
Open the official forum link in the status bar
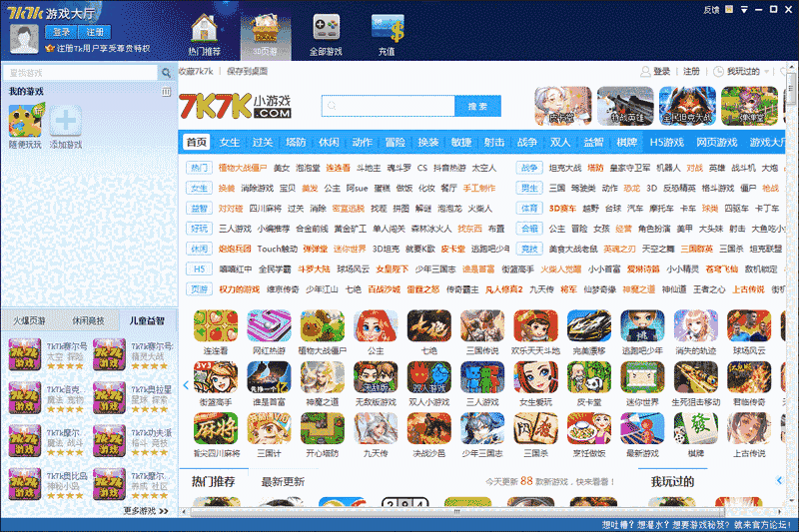695,525
